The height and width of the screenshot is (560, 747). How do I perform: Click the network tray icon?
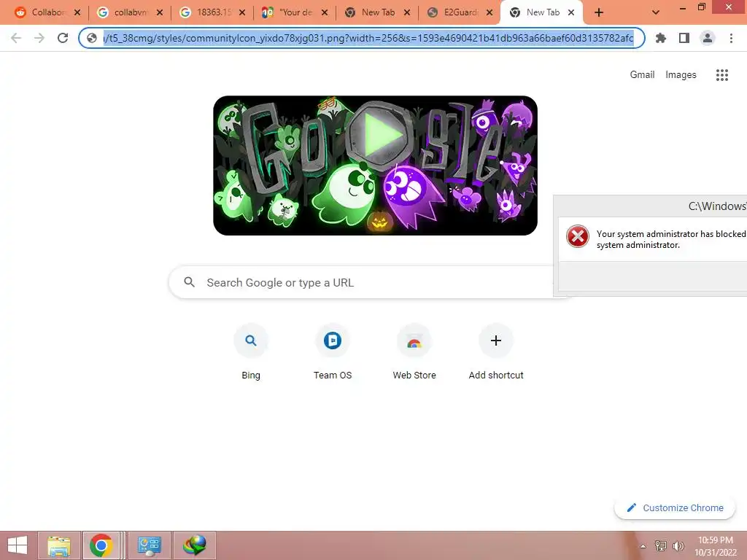(x=660, y=546)
